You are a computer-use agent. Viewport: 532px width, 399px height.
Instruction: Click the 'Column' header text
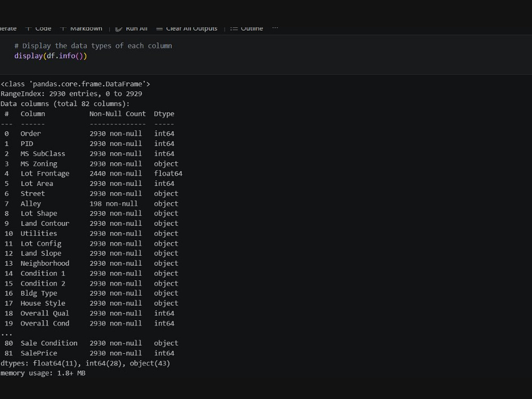tap(32, 114)
